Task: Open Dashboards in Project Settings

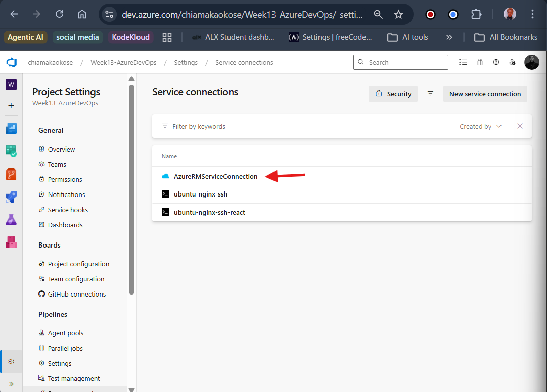Action: click(61, 225)
